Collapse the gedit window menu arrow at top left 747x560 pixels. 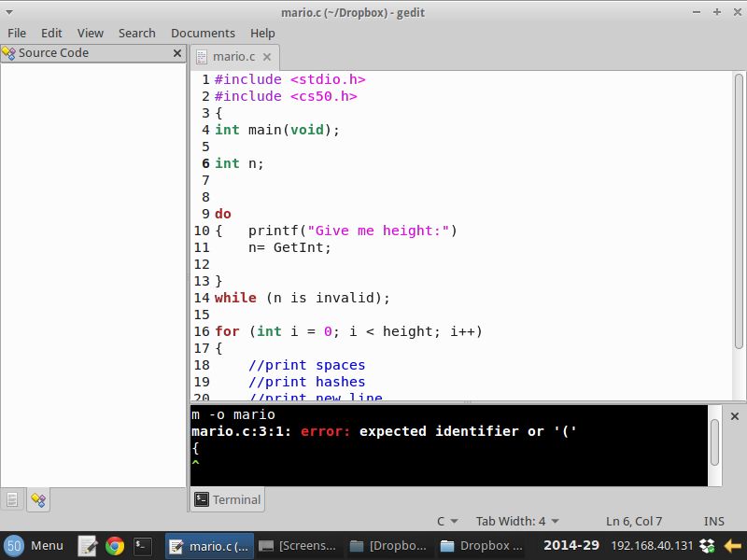8,12
